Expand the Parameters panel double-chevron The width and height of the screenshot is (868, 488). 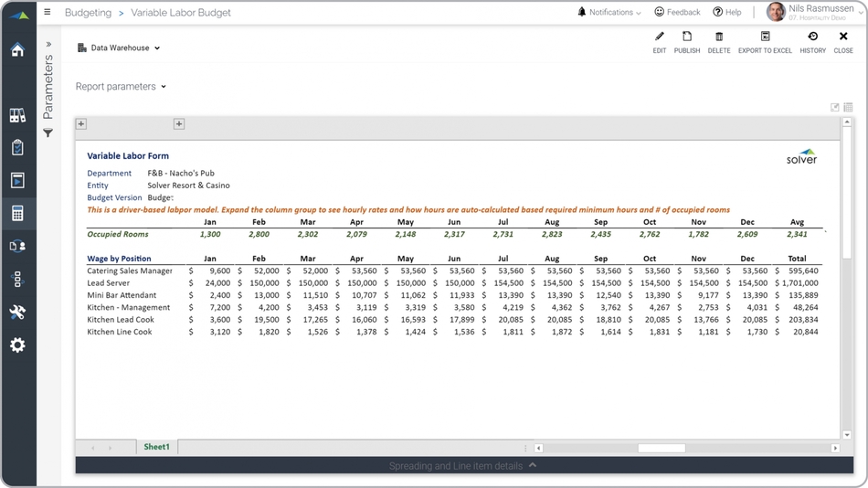(x=48, y=44)
